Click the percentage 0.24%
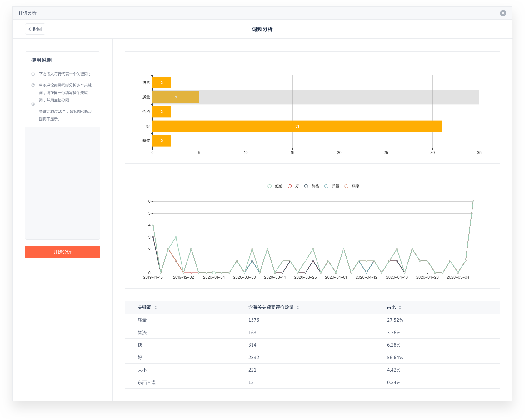 click(394, 383)
